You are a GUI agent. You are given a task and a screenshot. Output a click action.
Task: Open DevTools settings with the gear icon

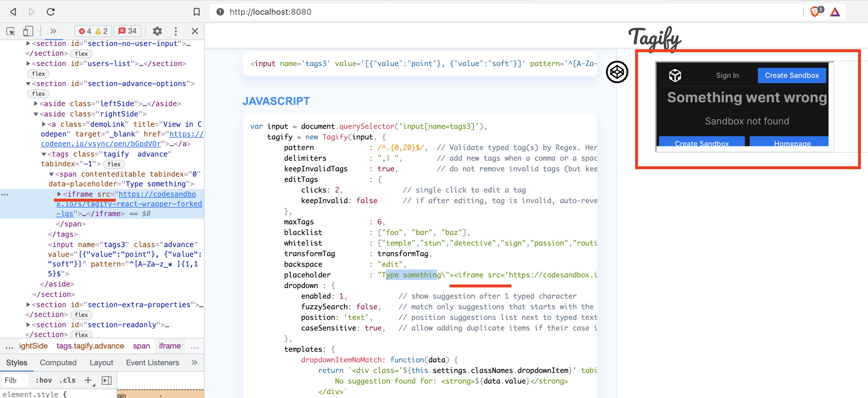[157, 31]
